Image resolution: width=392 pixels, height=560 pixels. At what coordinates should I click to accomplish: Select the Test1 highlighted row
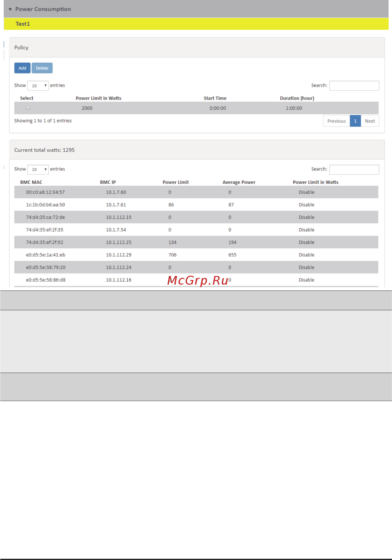(x=196, y=24)
